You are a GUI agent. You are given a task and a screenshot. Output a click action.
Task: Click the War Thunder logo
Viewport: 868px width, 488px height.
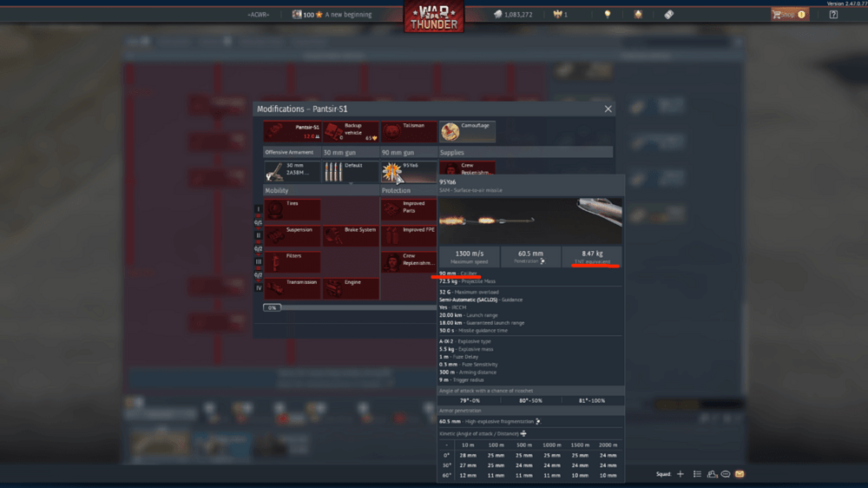(434, 16)
